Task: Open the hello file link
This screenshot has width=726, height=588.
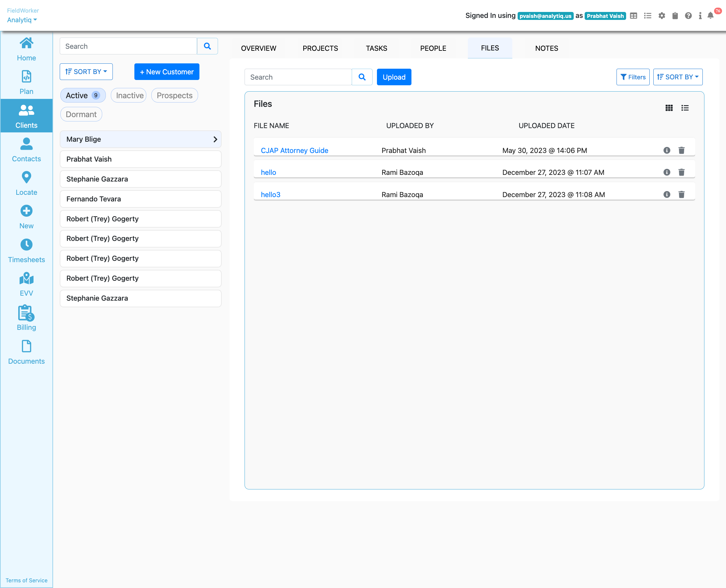Action: (x=268, y=173)
